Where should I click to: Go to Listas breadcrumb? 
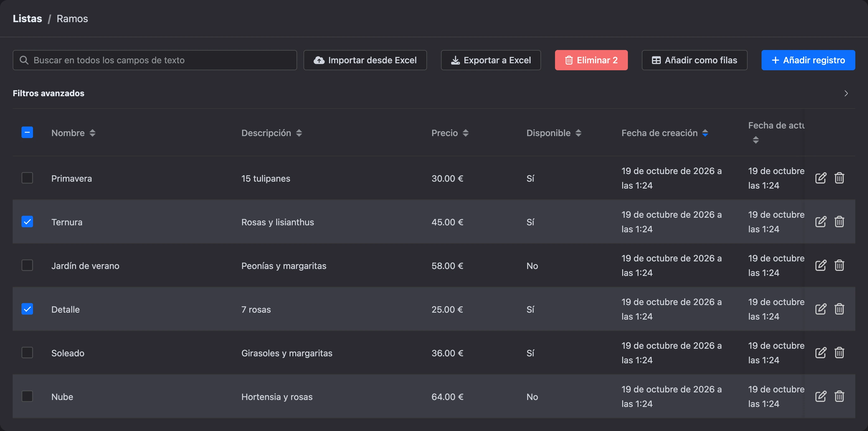[27, 19]
